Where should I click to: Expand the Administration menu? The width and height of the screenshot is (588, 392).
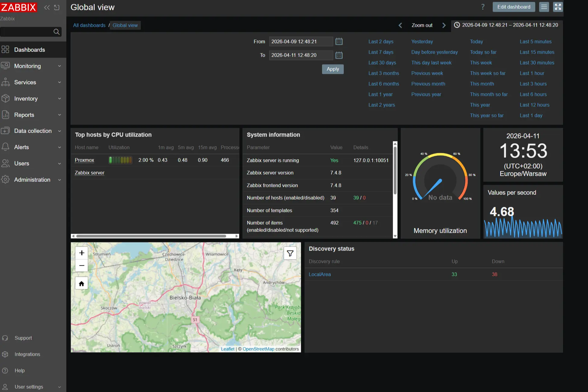tap(32, 179)
